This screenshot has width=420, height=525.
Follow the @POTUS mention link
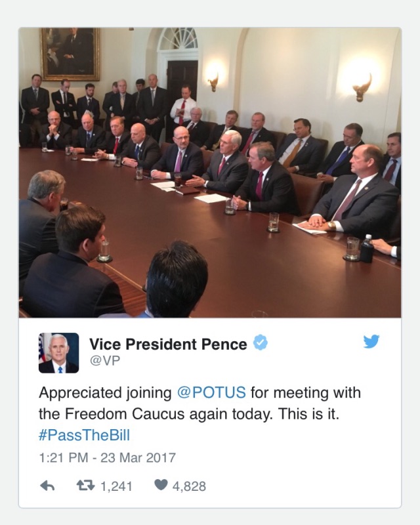(211, 392)
